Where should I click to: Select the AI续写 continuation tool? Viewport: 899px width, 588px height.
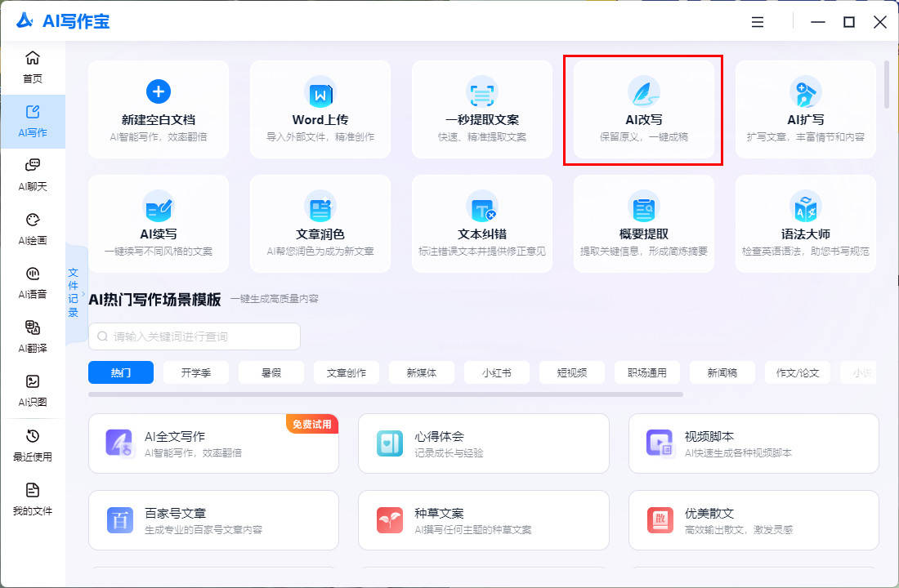coord(159,224)
